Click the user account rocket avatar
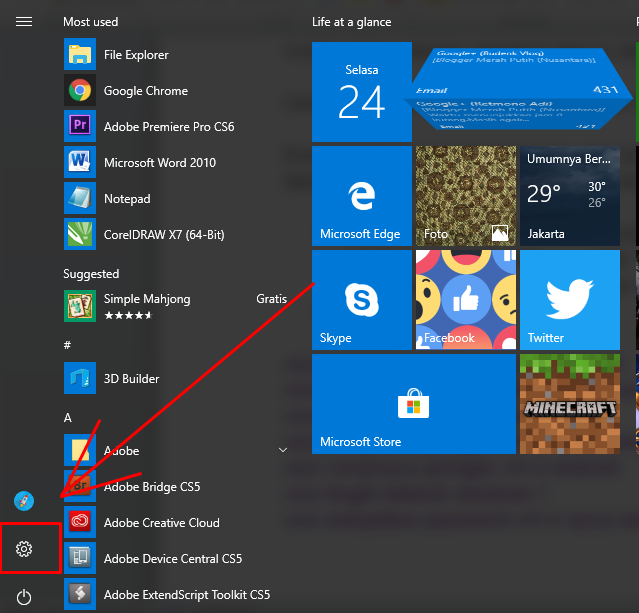The height and width of the screenshot is (613, 639). pyautogui.click(x=24, y=501)
